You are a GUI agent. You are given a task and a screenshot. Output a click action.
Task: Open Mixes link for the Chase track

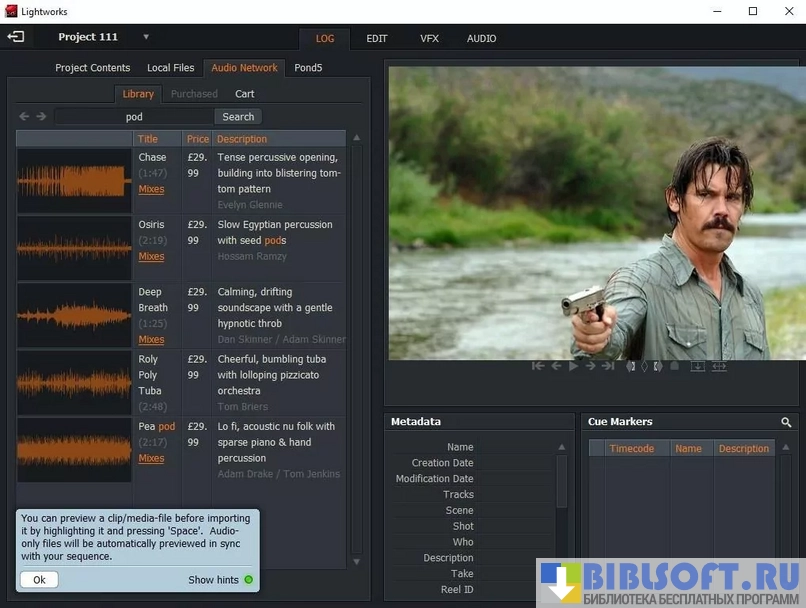tap(151, 189)
